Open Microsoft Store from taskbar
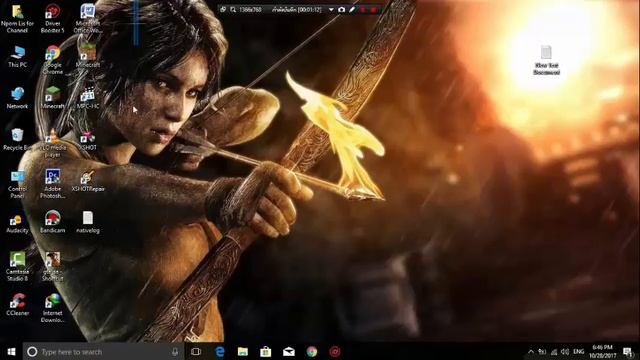This screenshot has height=360, width=640. pos(266,351)
